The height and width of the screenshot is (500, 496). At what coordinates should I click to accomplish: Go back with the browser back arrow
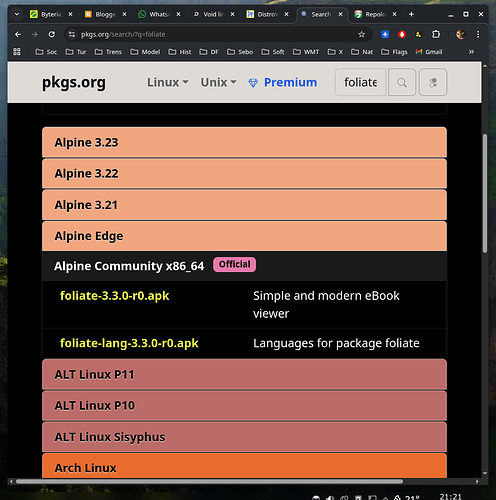pos(18,34)
